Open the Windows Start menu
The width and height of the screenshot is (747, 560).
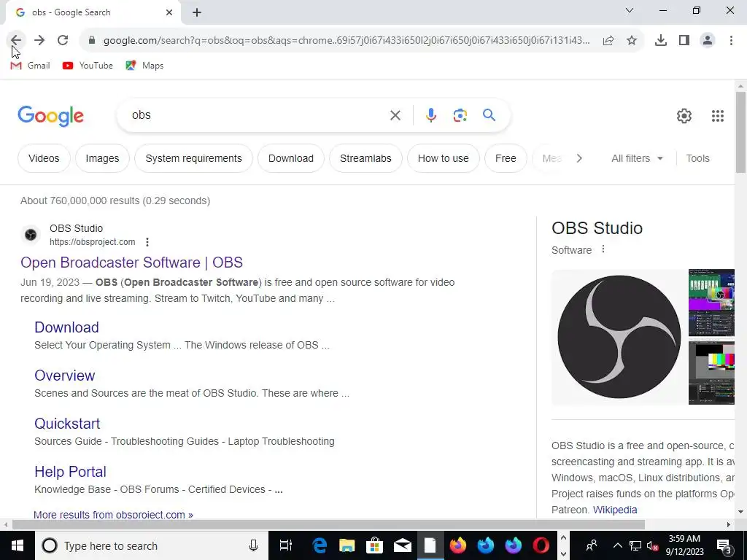[18, 545]
